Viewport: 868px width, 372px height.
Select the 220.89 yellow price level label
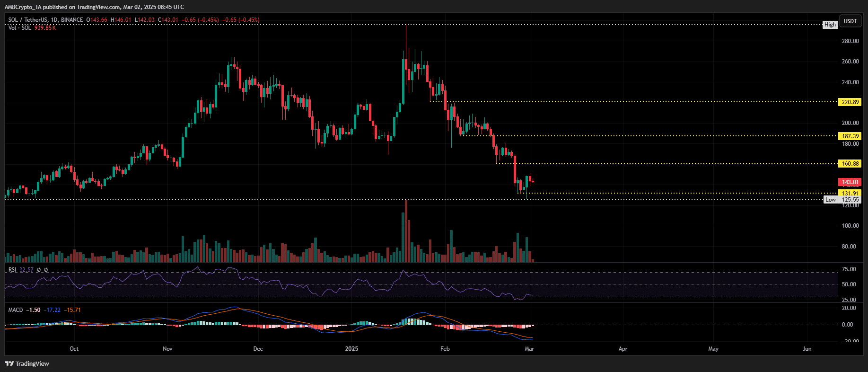[850, 102]
